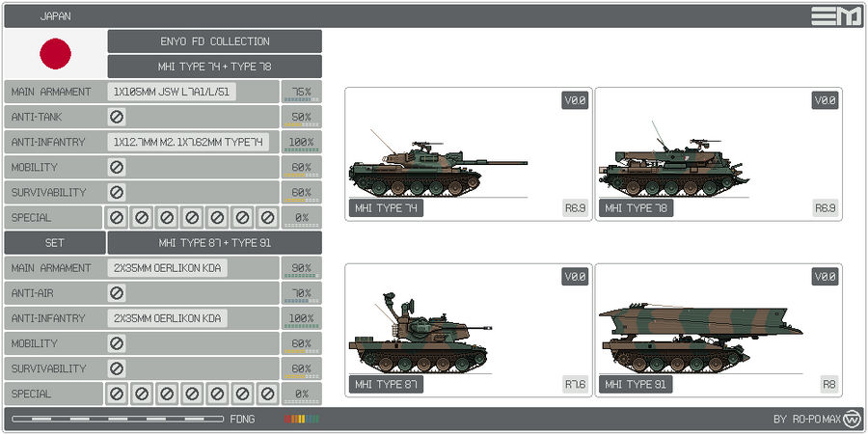
Task: Select the SURVIVABILITY null icon in Type 87 set
Action: [117, 368]
